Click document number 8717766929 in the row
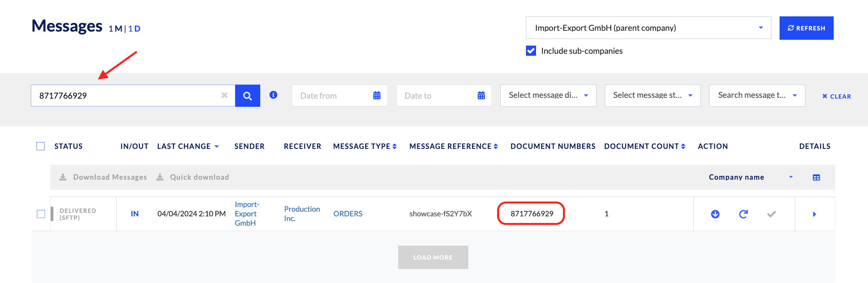Image resolution: width=868 pixels, height=283 pixels. [x=532, y=214]
